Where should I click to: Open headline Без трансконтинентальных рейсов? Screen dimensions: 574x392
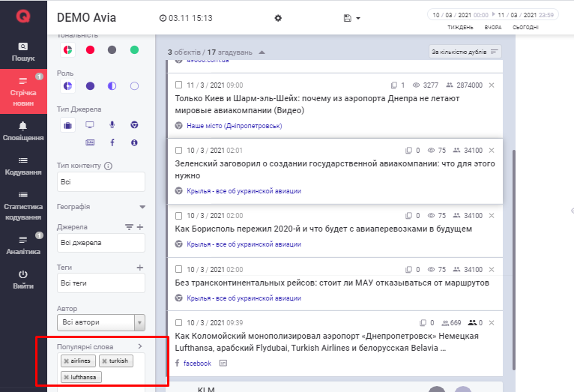click(332, 283)
